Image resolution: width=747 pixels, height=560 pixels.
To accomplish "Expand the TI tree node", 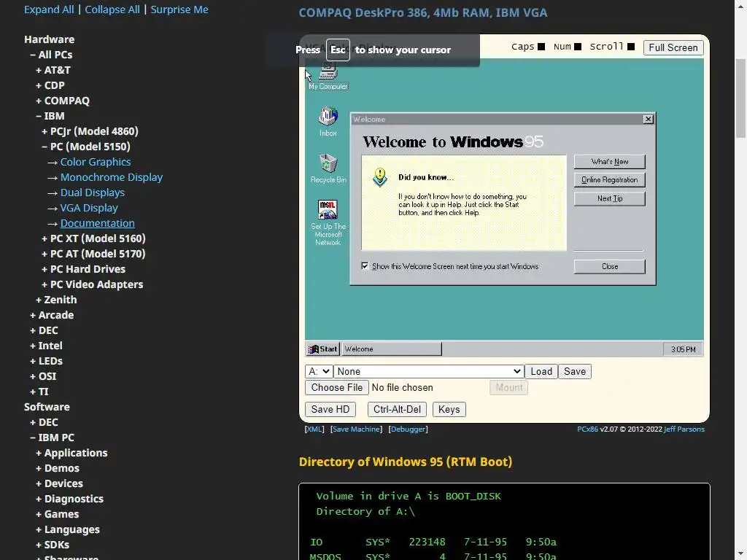I will click(x=39, y=392).
